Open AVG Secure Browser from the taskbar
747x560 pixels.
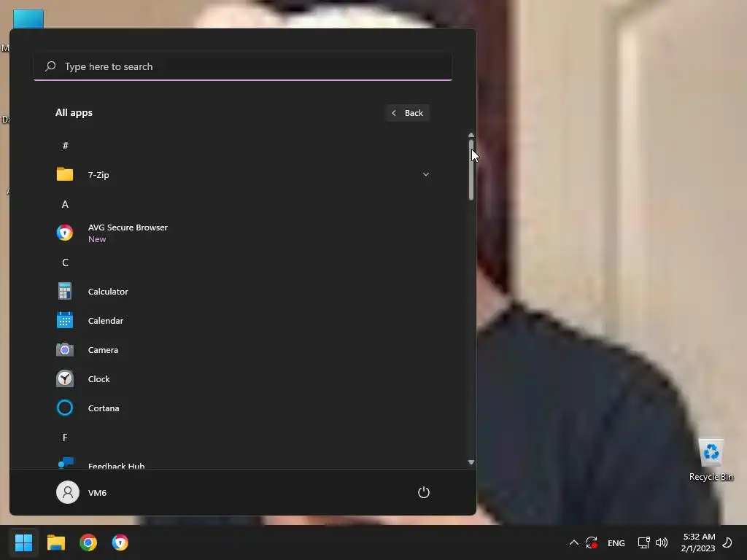120,542
